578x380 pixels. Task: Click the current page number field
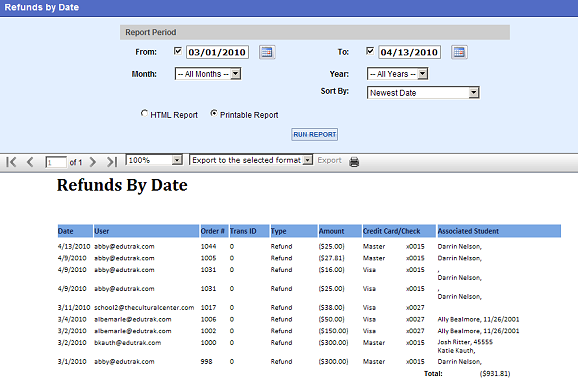[x=56, y=162]
